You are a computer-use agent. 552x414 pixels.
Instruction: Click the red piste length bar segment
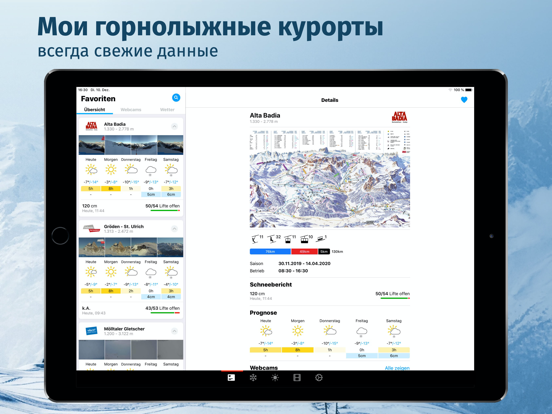pyautogui.click(x=305, y=251)
